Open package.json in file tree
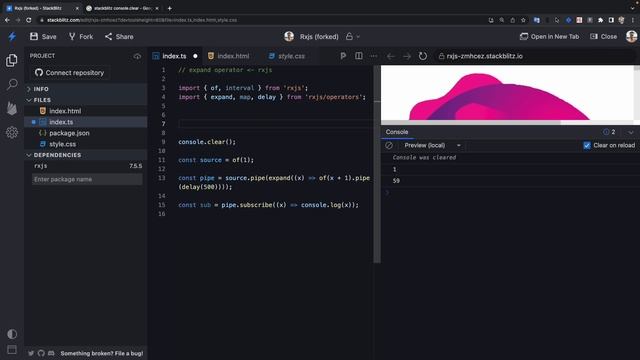This screenshot has height=360, width=640. pyautogui.click(x=86, y=133)
